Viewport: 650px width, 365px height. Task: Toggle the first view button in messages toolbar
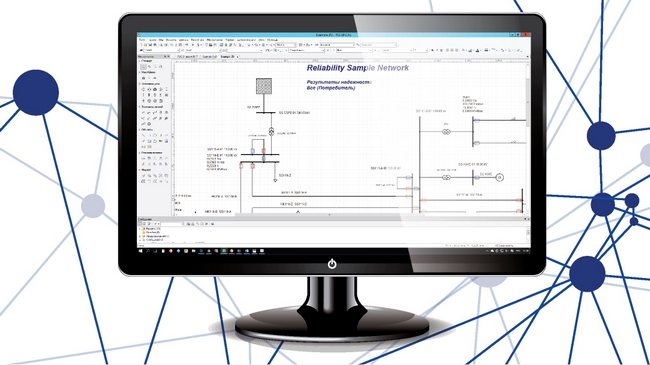[140, 224]
